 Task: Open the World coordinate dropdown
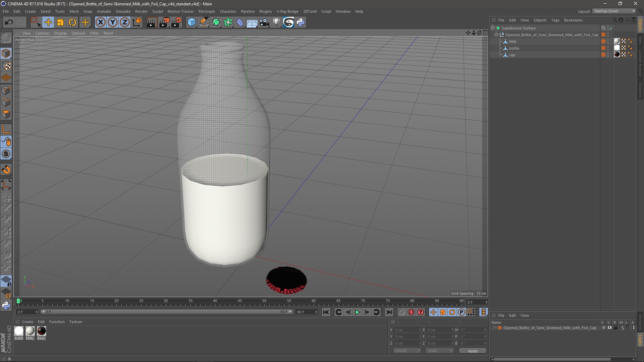point(407,351)
